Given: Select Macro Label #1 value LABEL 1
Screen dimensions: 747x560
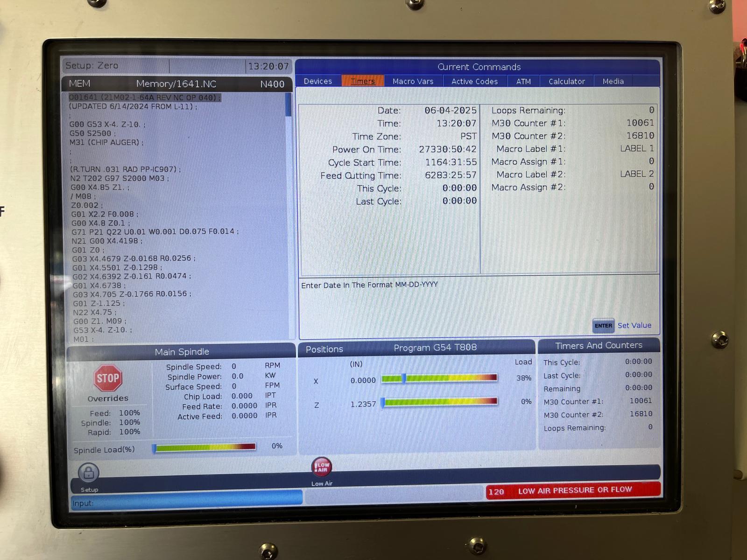Looking at the screenshot, I should pos(637,148).
